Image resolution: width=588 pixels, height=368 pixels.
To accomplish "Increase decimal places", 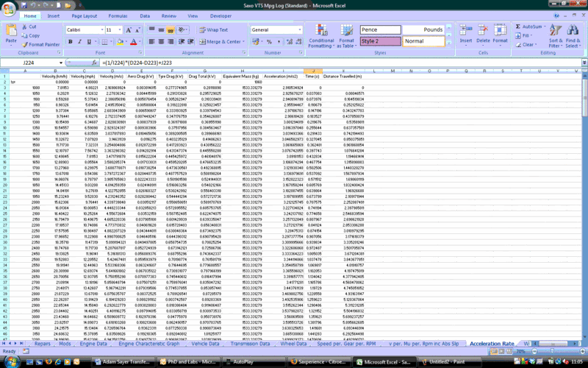I will 290,42.
